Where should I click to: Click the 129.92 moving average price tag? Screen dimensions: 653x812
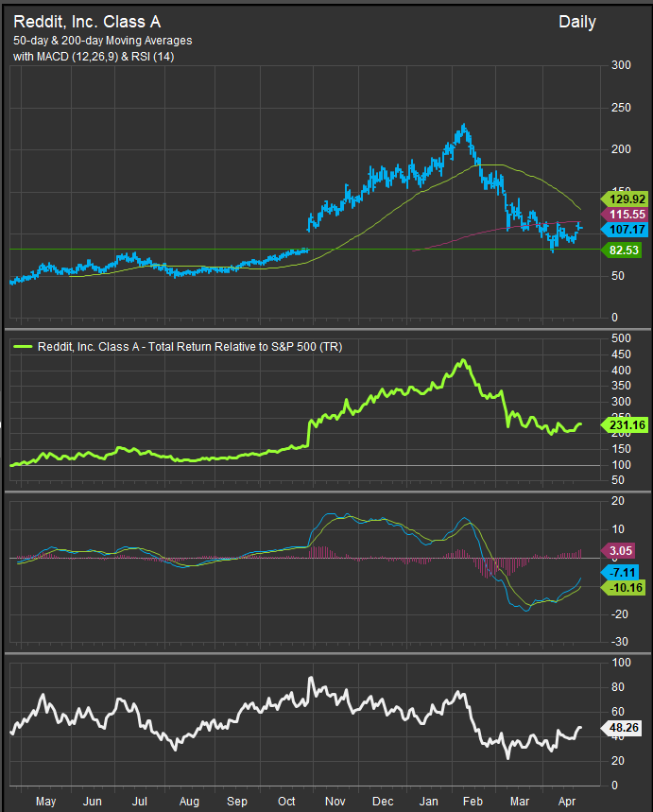pyautogui.click(x=624, y=199)
